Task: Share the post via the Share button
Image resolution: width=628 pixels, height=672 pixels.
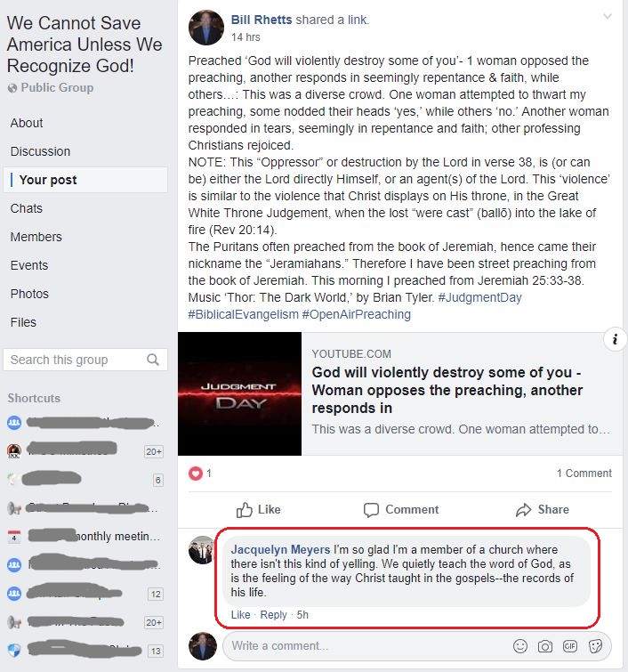Action: (543, 510)
